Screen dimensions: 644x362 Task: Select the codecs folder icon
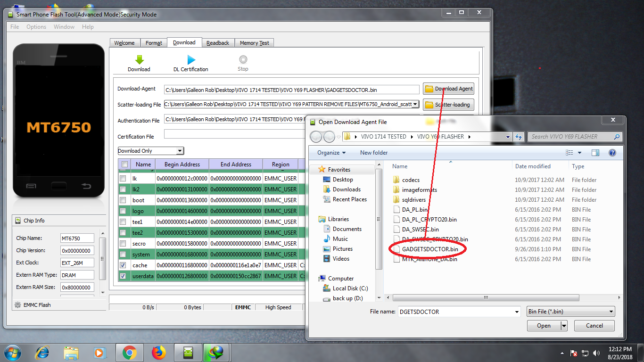396,180
